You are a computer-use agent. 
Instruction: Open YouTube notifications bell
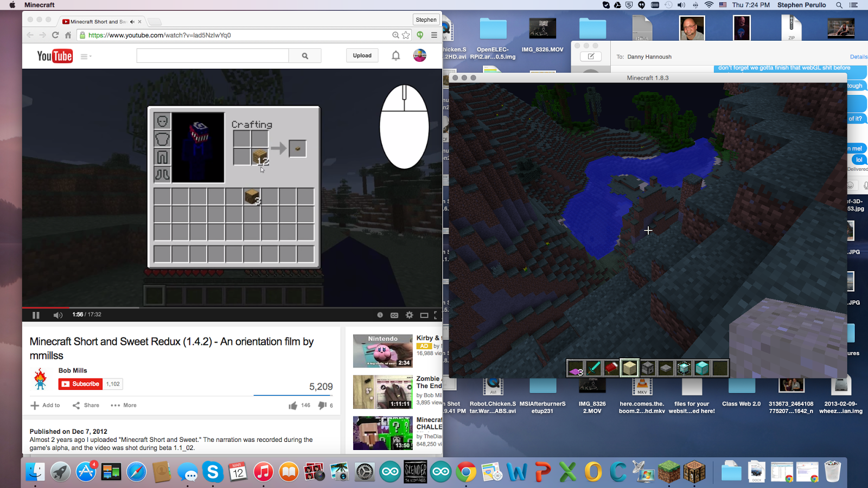(x=396, y=55)
